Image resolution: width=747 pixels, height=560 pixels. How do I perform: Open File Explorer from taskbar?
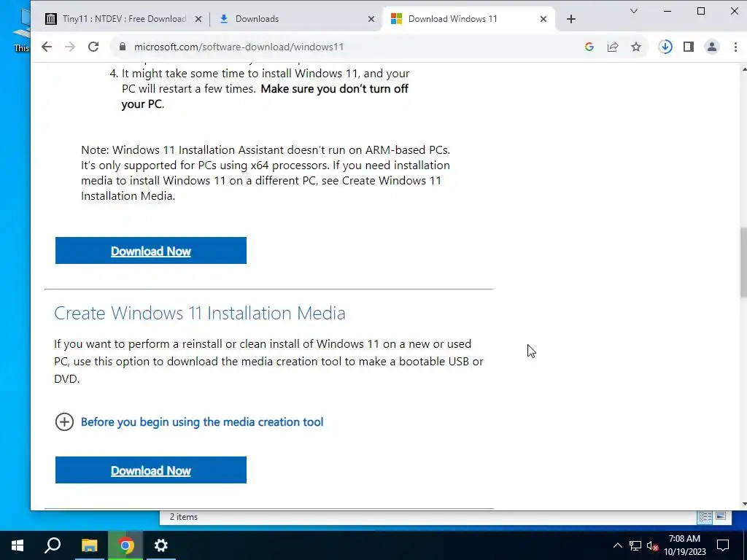(89, 545)
